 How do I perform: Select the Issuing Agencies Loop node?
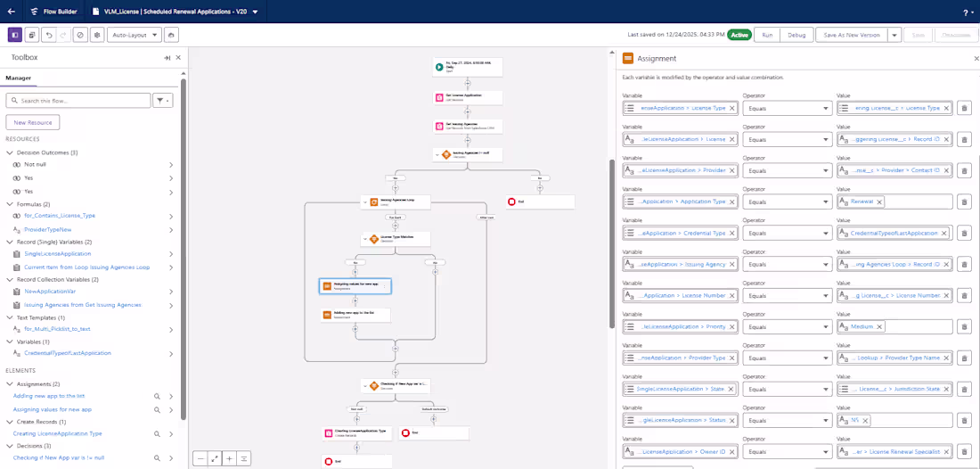395,202
